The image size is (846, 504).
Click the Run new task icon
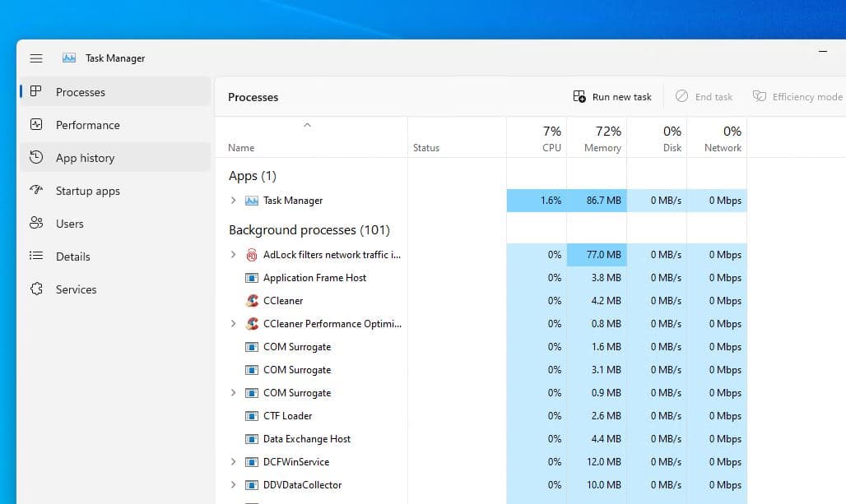579,96
